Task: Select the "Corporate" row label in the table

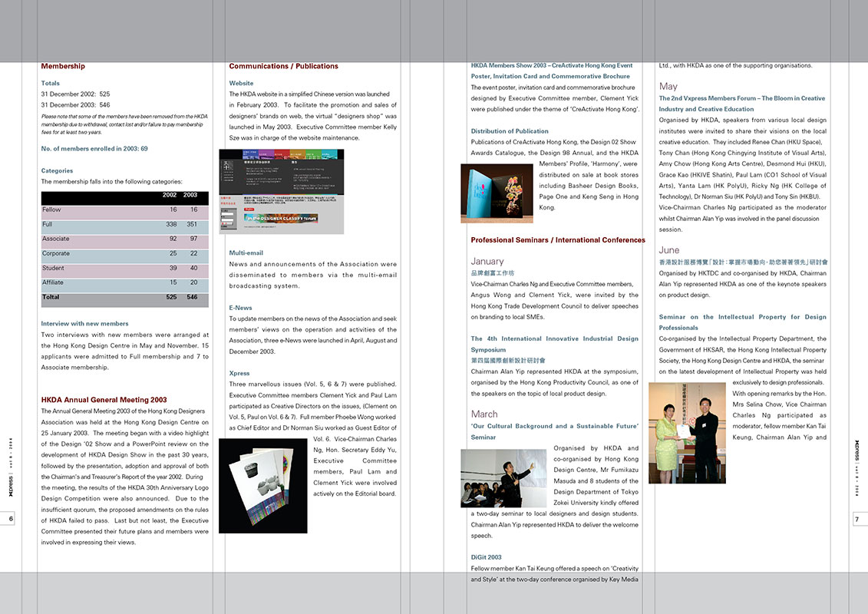Action: (56, 253)
